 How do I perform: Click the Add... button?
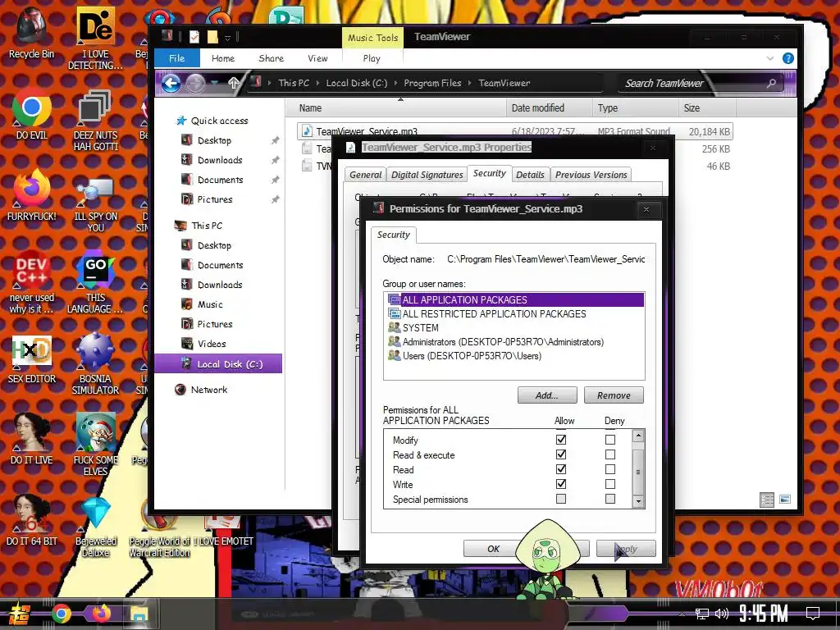[547, 395]
